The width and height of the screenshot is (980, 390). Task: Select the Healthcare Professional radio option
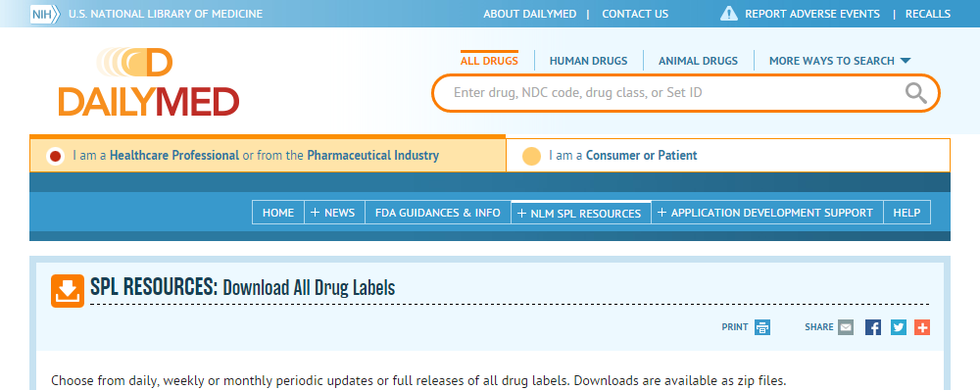[56, 156]
